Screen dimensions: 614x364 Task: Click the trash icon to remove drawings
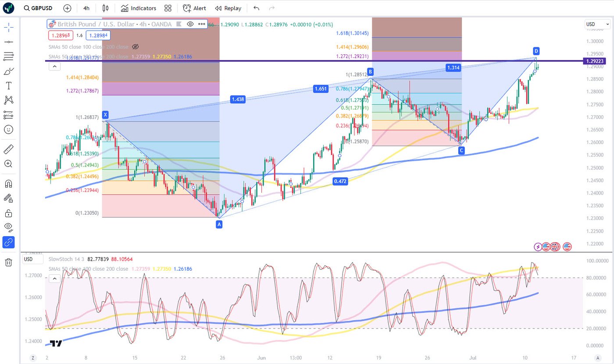click(8, 262)
